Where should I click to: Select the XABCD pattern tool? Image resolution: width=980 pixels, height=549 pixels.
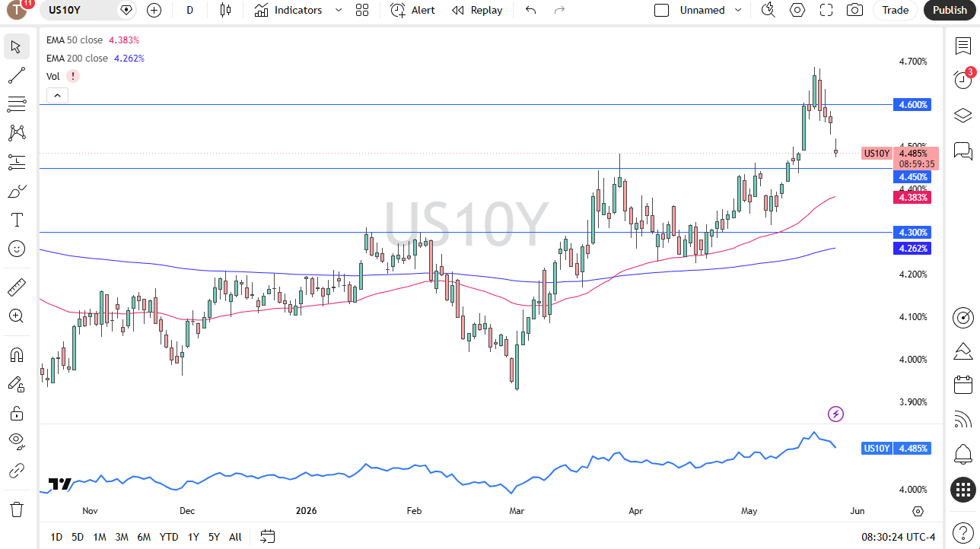(x=17, y=133)
